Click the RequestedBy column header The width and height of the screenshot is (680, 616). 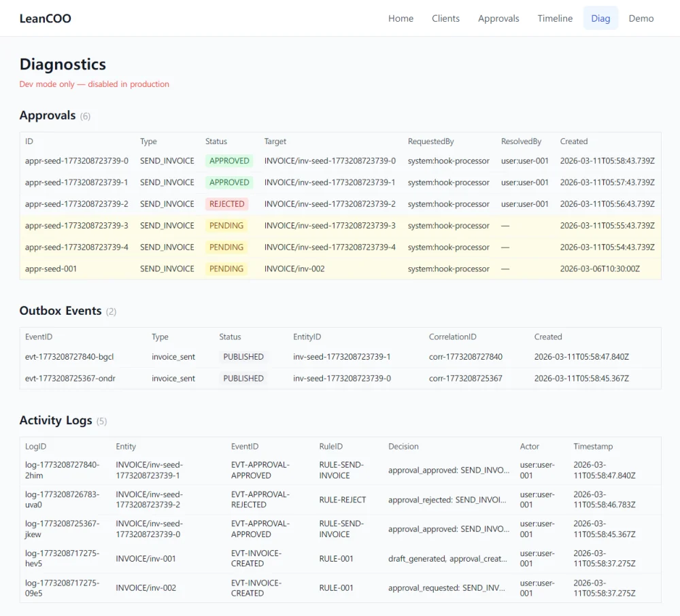coord(430,141)
